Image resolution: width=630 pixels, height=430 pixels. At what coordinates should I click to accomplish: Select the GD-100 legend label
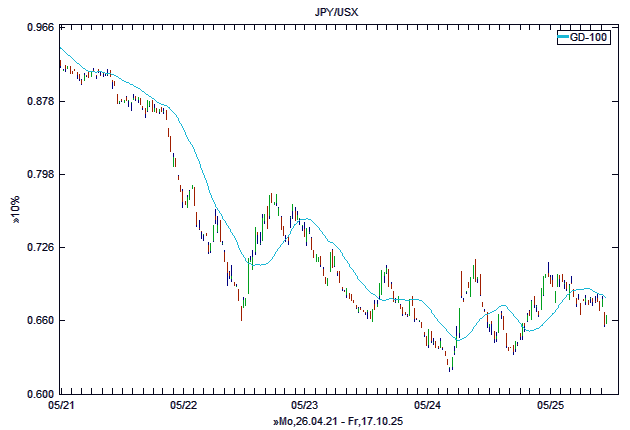click(589, 37)
